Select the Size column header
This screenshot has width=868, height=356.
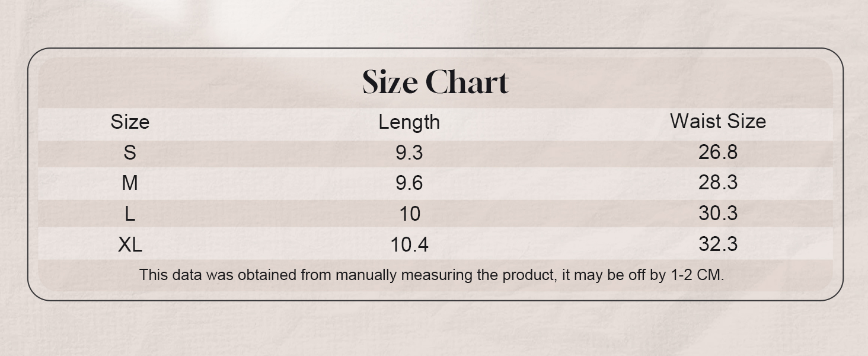pyautogui.click(x=130, y=122)
